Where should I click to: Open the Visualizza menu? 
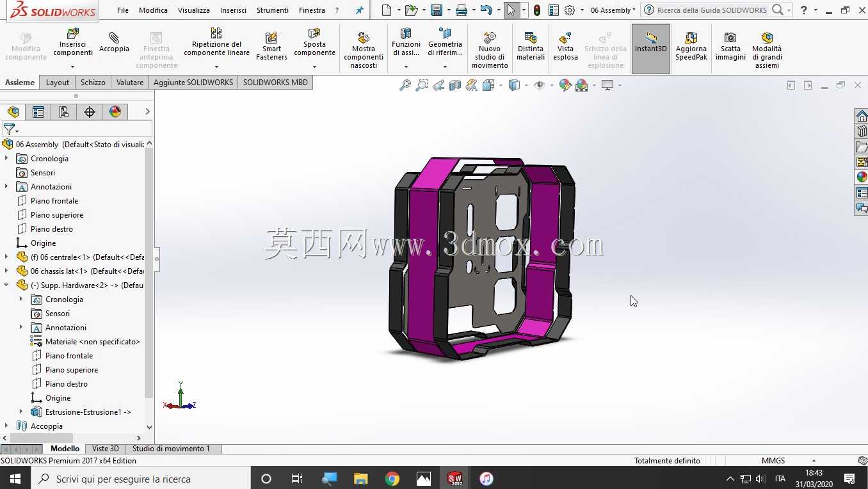tap(194, 10)
